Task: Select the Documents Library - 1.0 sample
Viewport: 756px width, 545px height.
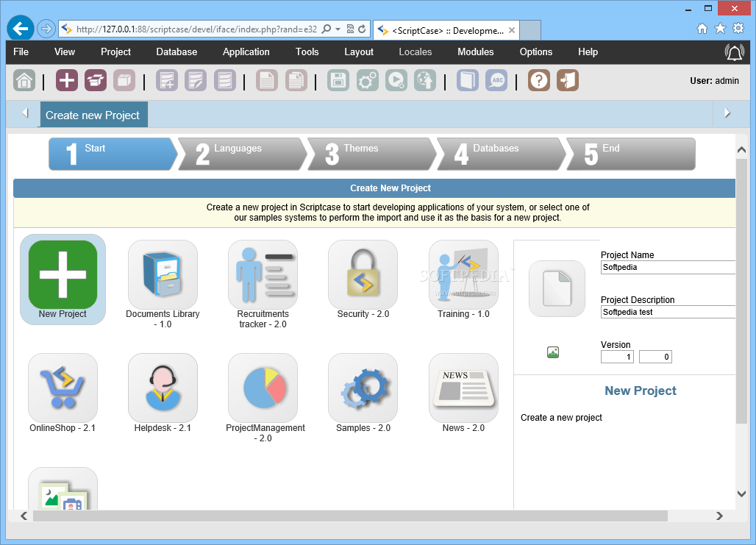Action: tap(163, 275)
